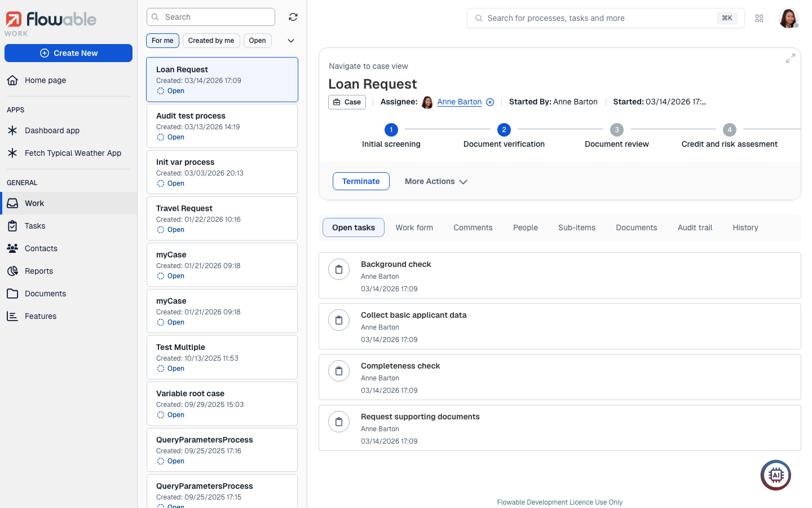Open user avatar profile menu

click(x=788, y=18)
